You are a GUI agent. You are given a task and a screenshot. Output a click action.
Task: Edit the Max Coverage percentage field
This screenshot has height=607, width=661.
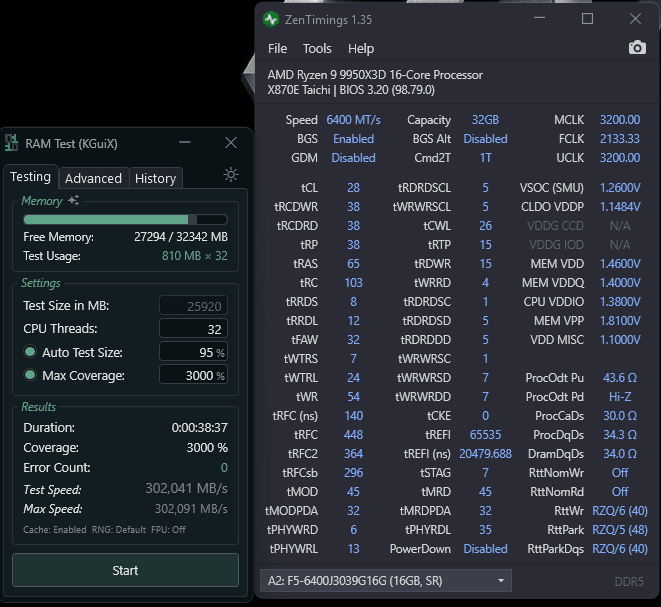tap(193, 374)
